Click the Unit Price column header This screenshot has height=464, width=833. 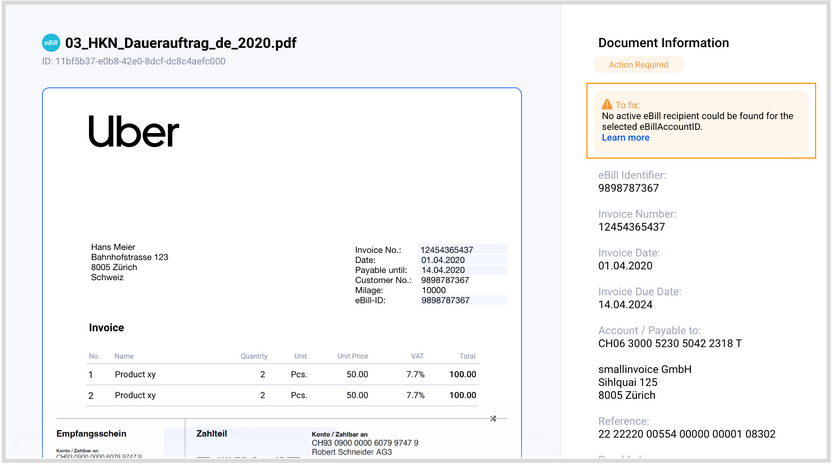click(x=353, y=356)
